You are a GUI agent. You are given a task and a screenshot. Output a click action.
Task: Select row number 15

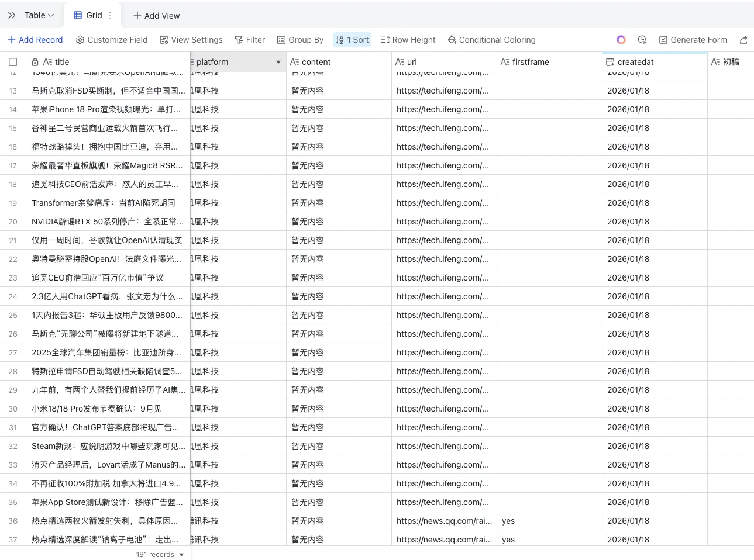(x=13, y=128)
